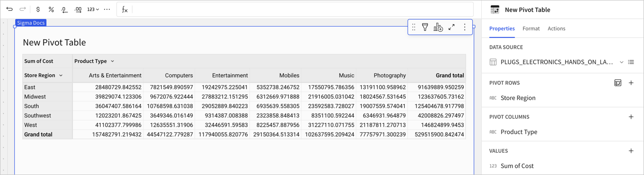Image resolution: width=644 pixels, height=175 pixels.
Task: Click the Sigma Docs label tag
Action: (31, 23)
